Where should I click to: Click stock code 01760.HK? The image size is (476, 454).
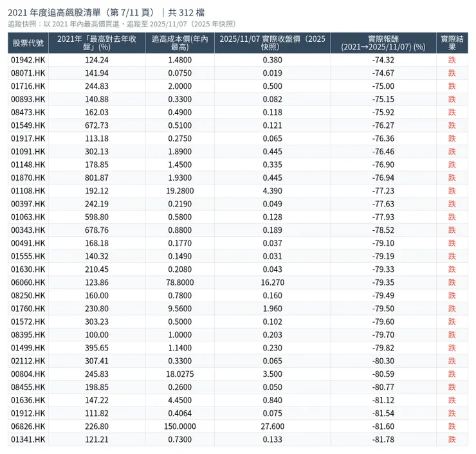(28, 308)
